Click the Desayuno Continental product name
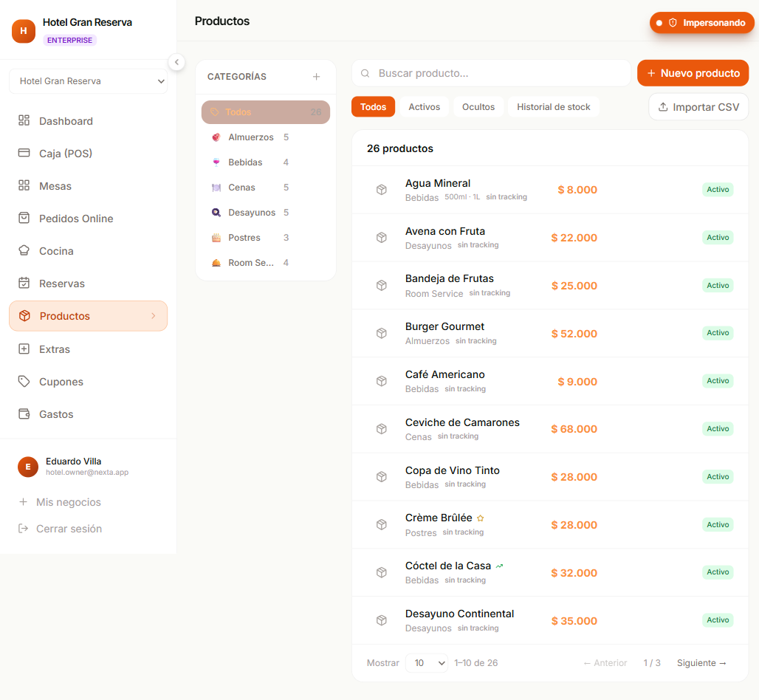The image size is (759, 700). [459, 614]
